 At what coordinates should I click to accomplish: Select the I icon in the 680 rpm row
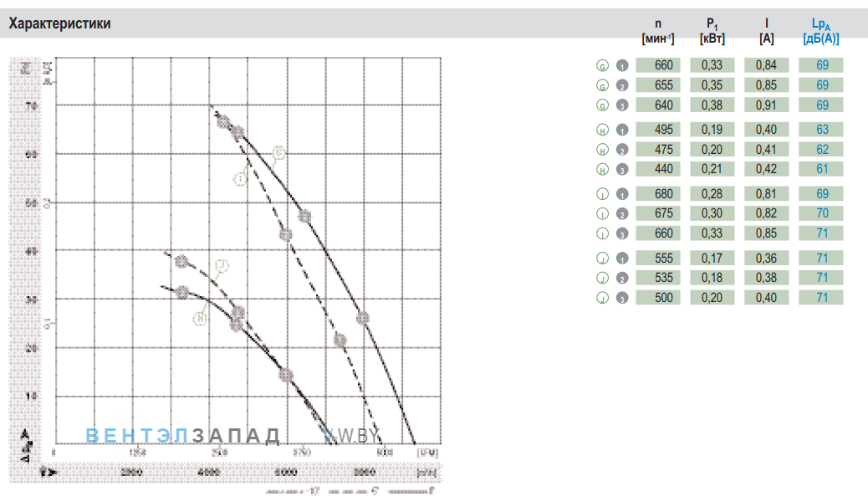pos(602,194)
